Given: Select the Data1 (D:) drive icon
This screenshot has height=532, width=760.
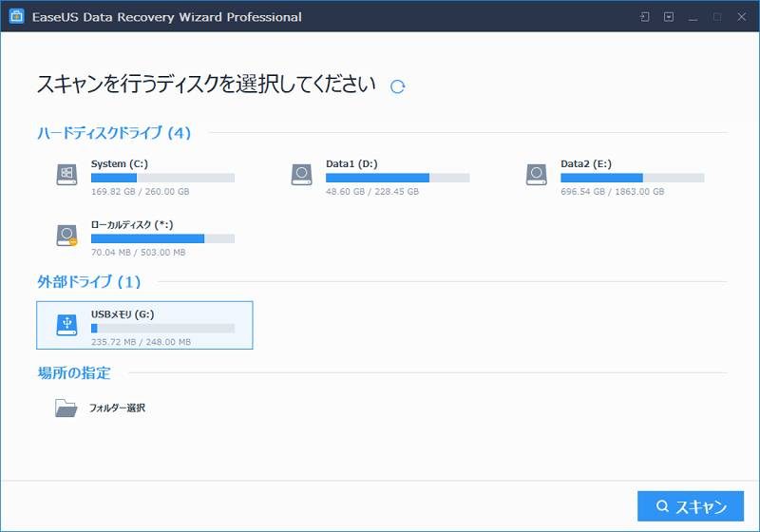Looking at the screenshot, I should coord(301,174).
